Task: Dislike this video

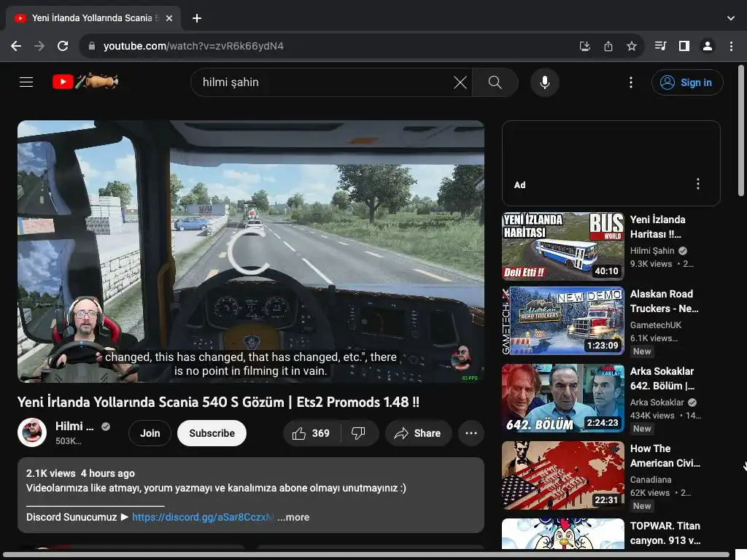Action: 359,433
